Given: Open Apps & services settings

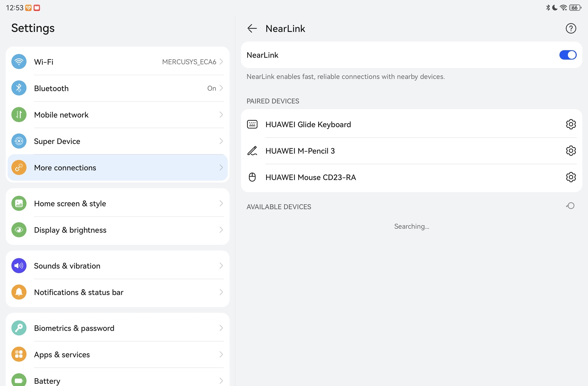Looking at the screenshot, I should pyautogui.click(x=118, y=354).
